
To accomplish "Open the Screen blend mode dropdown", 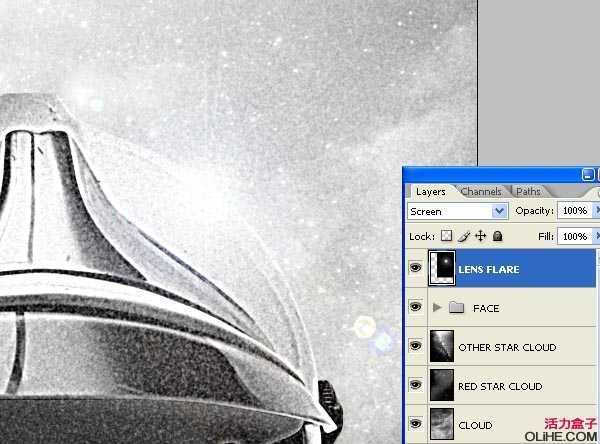I will 500,212.
